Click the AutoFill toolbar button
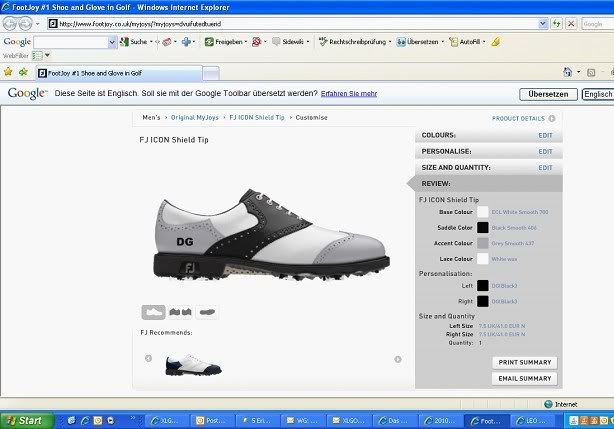614x429 pixels. tap(465, 42)
